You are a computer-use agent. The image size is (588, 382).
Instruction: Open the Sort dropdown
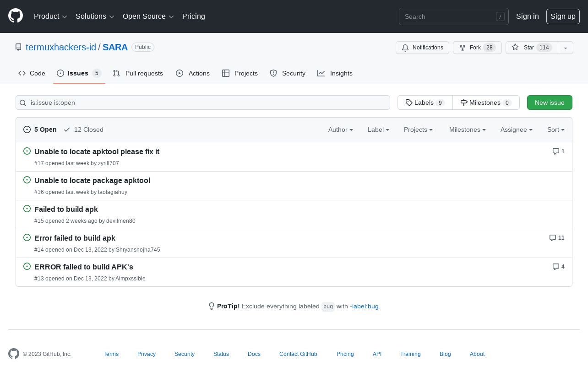click(556, 129)
